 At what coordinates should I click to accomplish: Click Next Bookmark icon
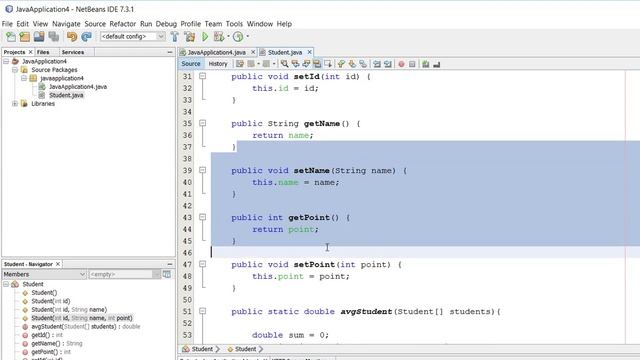coord(352,64)
